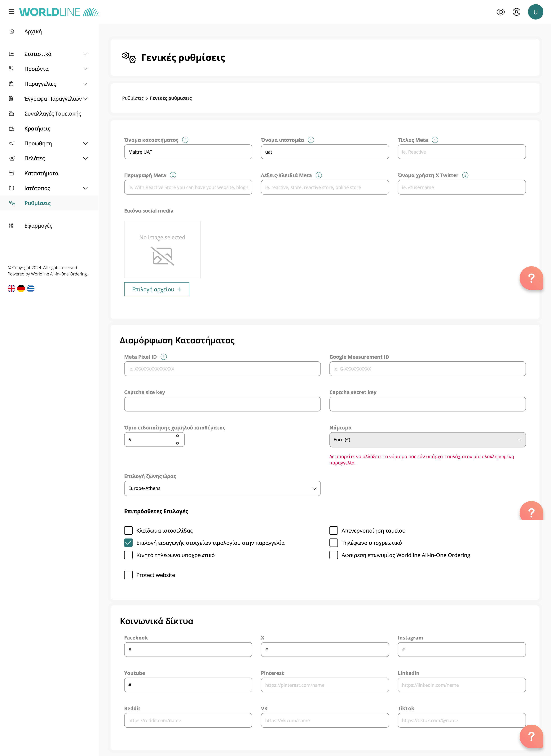
Task: Open the Νόμισμα Euro (€) dropdown
Action: point(427,440)
